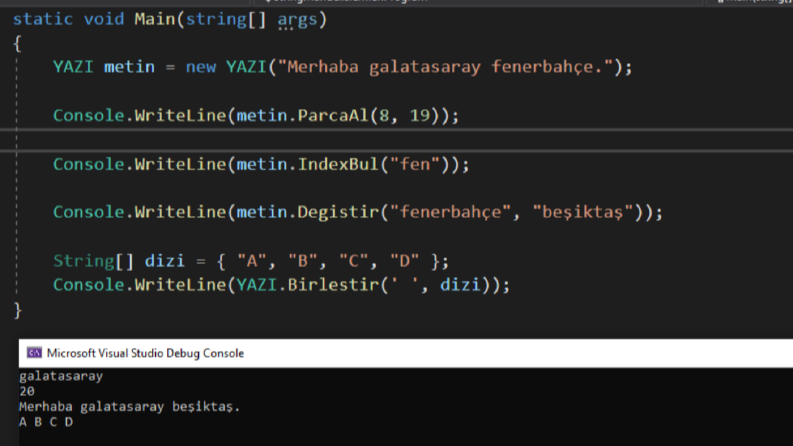This screenshot has height=446, width=793.
Task: Click the 'Merhaba galatasaray beşiktaş.' output line
Action: click(x=129, y=407)
